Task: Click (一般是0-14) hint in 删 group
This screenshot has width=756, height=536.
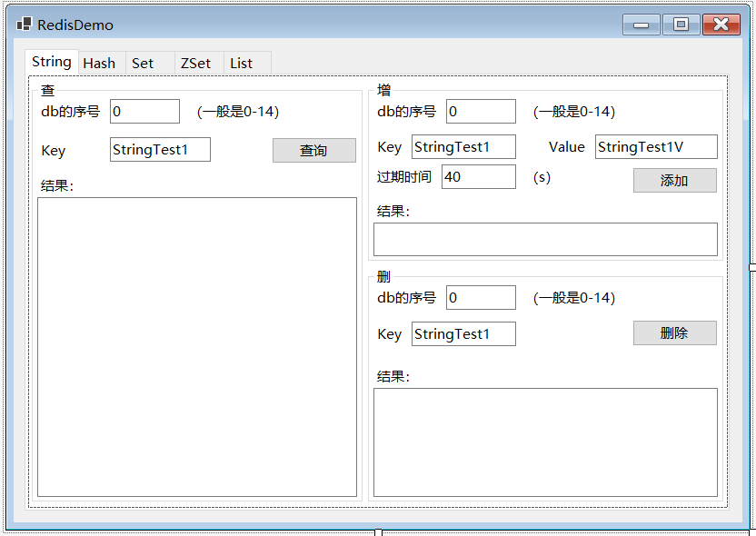Action: click(573, 298)
